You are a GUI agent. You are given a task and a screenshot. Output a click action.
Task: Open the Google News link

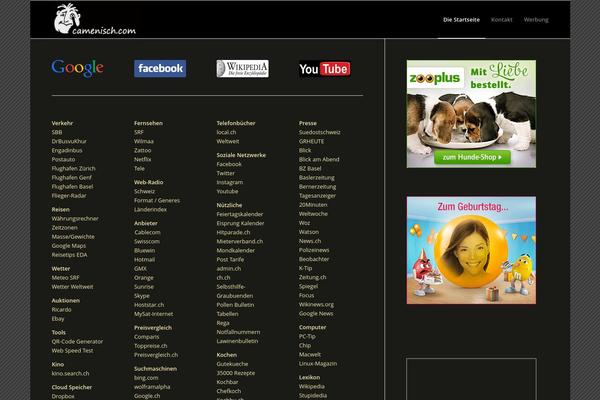316,313
